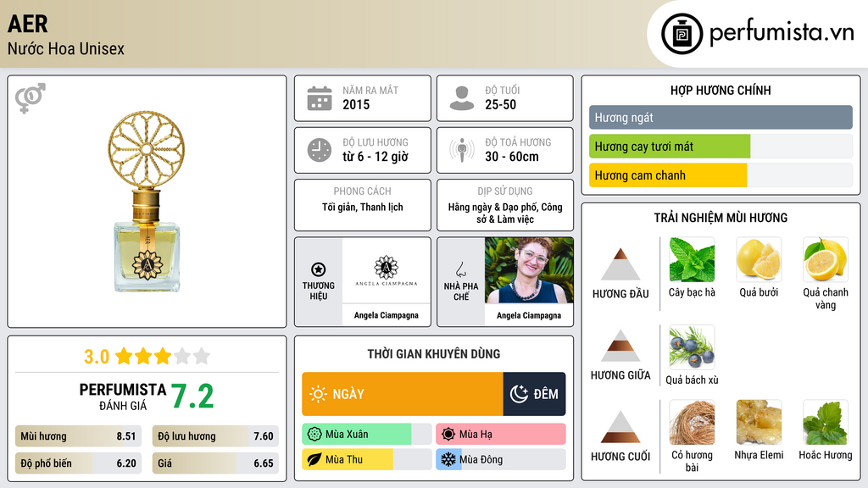This screenshot has height=488, width=868.
Task: Click the Angela Ciampagna brand logo
Action: (x=387, y=270)
